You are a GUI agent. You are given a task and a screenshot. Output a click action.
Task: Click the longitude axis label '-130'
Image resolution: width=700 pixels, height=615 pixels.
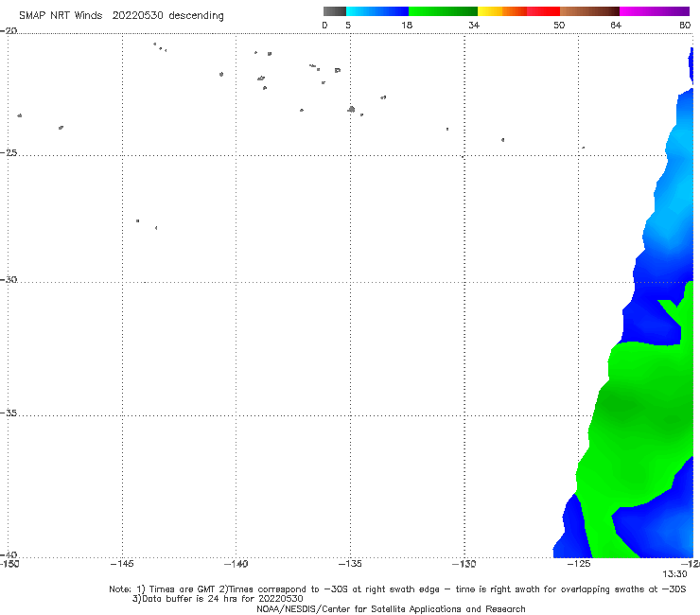pyautogui.click(x=464, y=564)
